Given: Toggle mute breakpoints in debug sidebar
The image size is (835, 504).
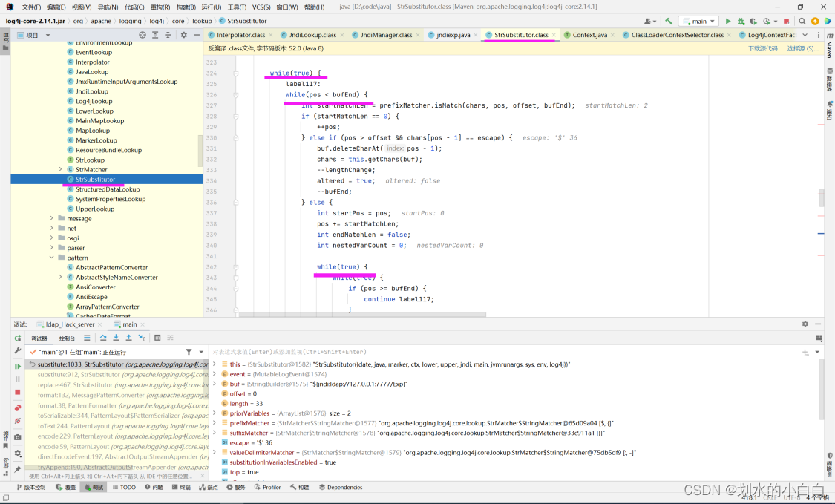Looking at the screenshot, I should coord(18,421).
